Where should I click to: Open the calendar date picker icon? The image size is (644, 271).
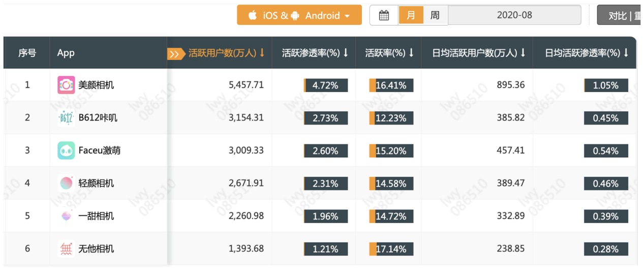(x=384, y=15)
